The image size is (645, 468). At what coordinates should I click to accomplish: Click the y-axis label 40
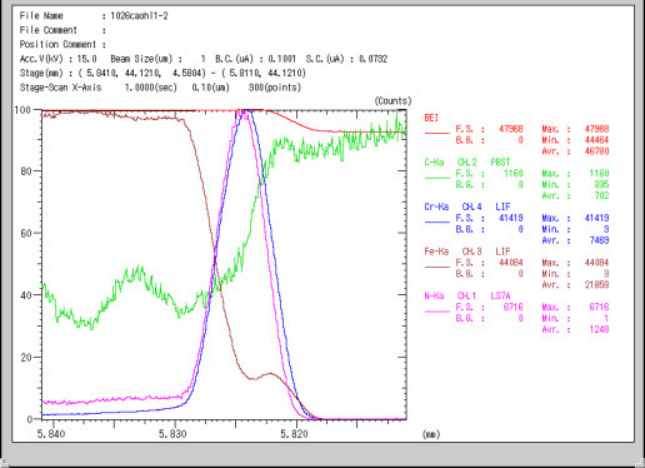click(x=26, y=295)
